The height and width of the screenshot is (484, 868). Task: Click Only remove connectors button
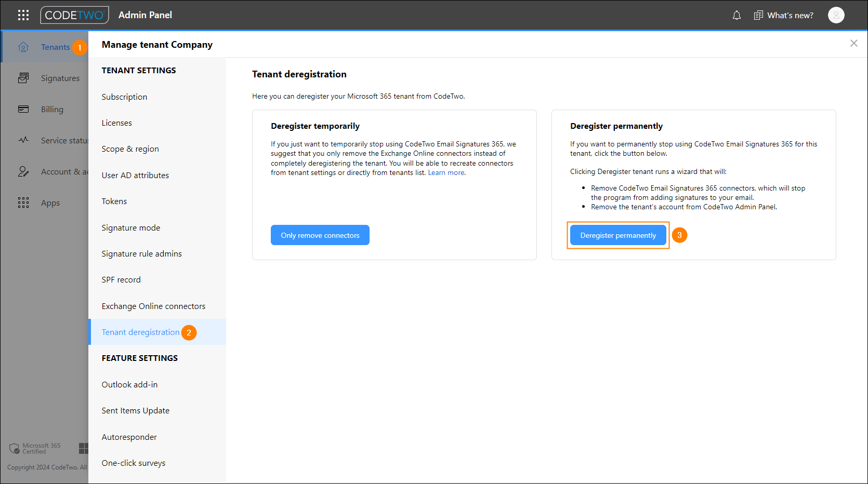coord(320,235)
